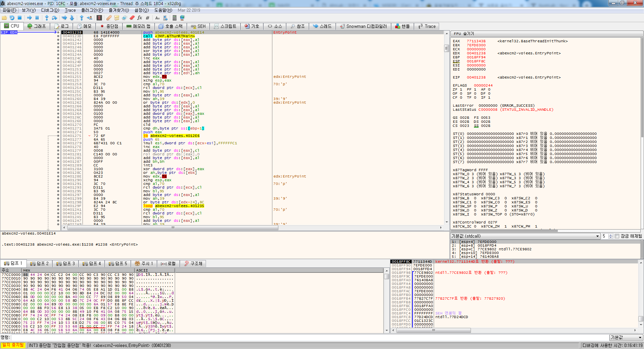Switch to the 그래프 tab
The width and height of the screenshot is (644, 349).
coord(37,26)
